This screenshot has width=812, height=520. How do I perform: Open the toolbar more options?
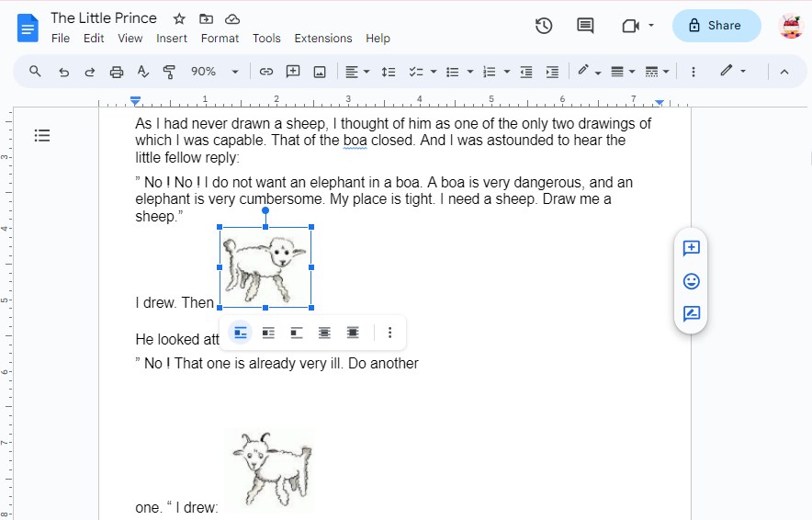[x=694, y=72]
